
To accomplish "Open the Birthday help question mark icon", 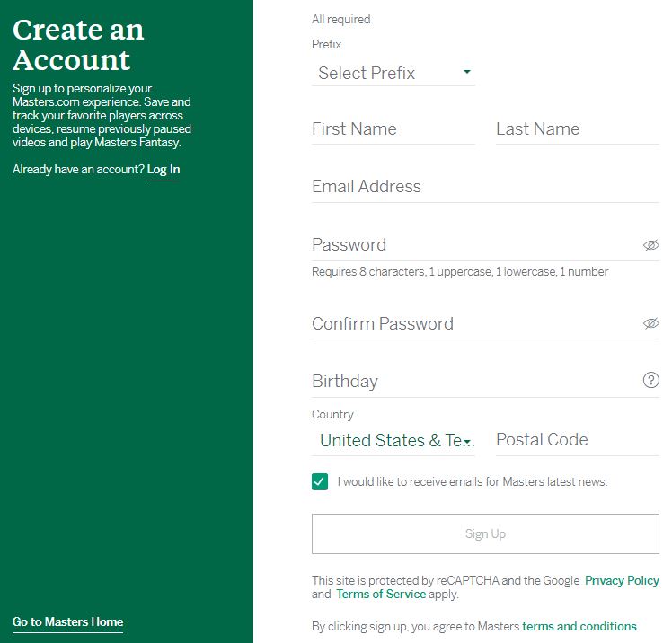I will click(x=650, y=380).
